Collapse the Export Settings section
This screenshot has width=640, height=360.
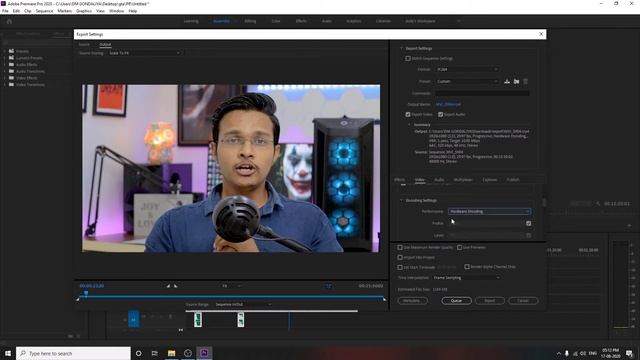pos(401,48)
